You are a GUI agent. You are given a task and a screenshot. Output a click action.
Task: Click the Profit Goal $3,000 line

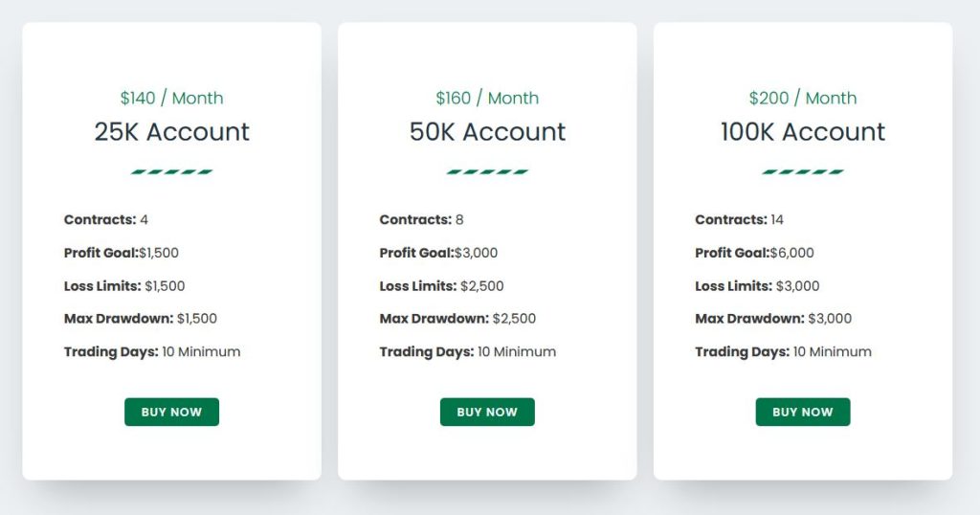438,253
